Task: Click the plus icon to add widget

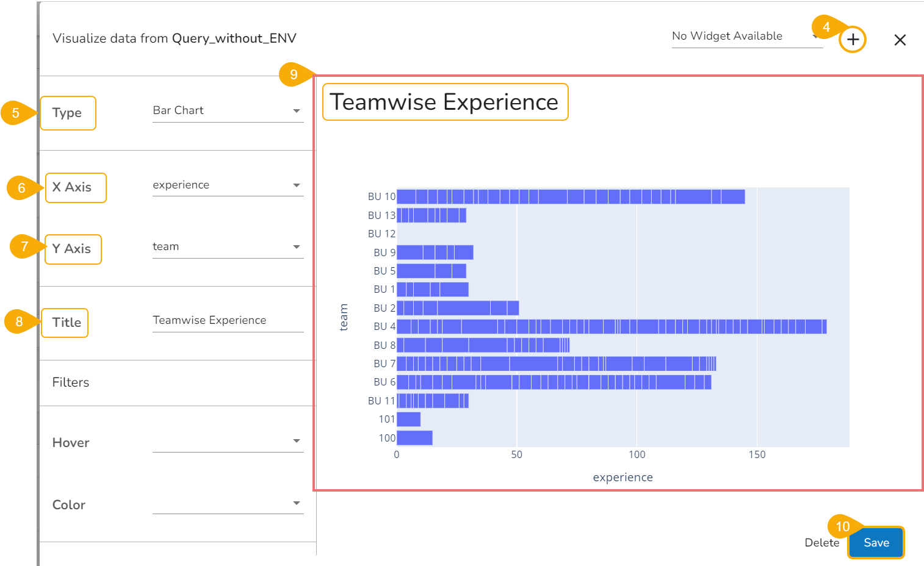Action: point(853,40)
